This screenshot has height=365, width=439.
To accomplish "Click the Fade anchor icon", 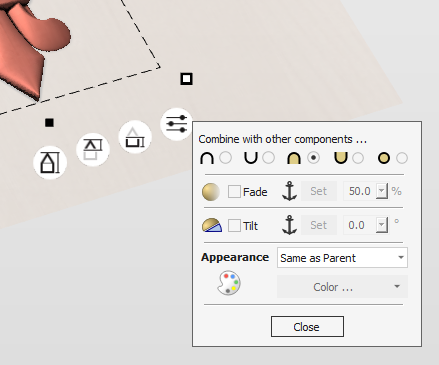I will 289,191.
